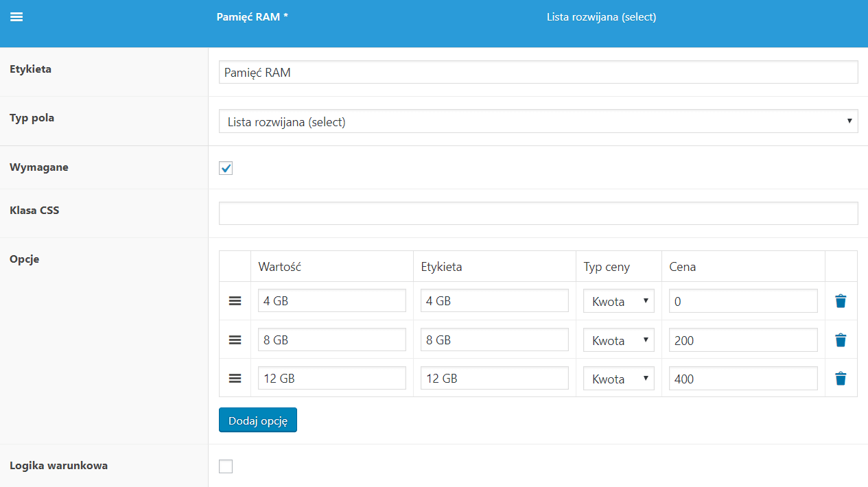Screen dimensions: 868x487
Task: Click header text Lista rozwijana (select)
Action: [x=602, y=17]
